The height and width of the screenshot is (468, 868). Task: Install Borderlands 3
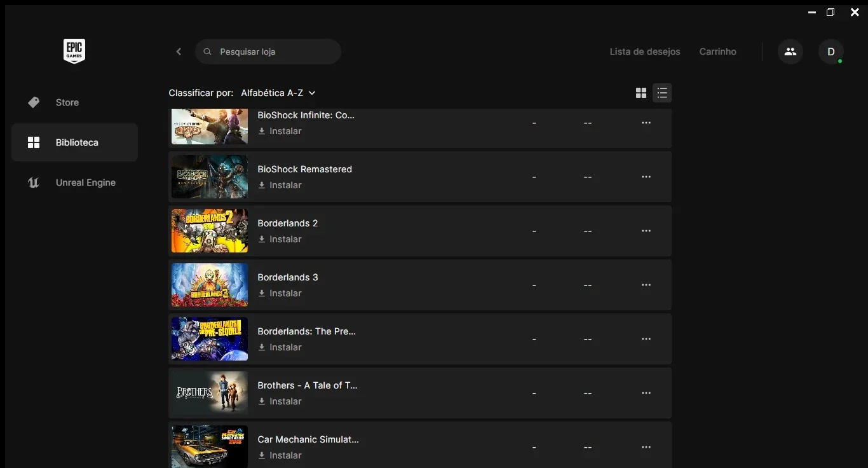point(280,293)
